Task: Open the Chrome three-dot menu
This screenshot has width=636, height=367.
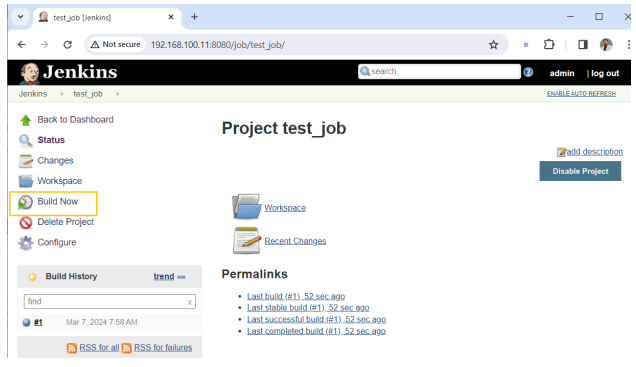Action: pos(628,45)
